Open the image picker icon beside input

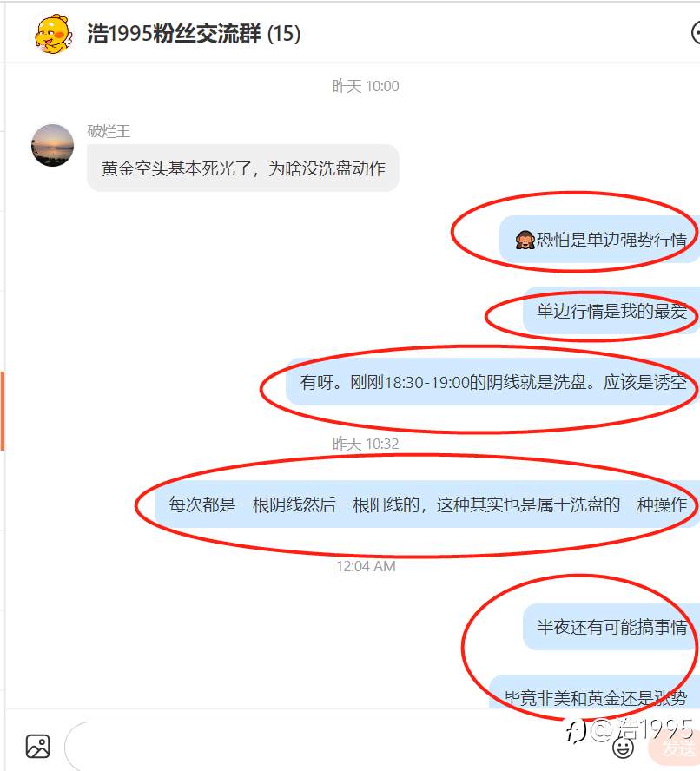tap(38, 747)
